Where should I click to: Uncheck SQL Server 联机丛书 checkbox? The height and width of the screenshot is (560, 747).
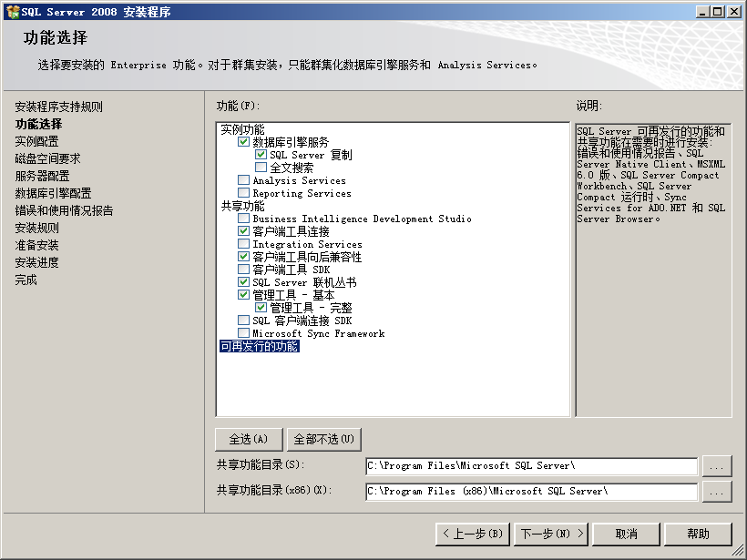point(243,282)
